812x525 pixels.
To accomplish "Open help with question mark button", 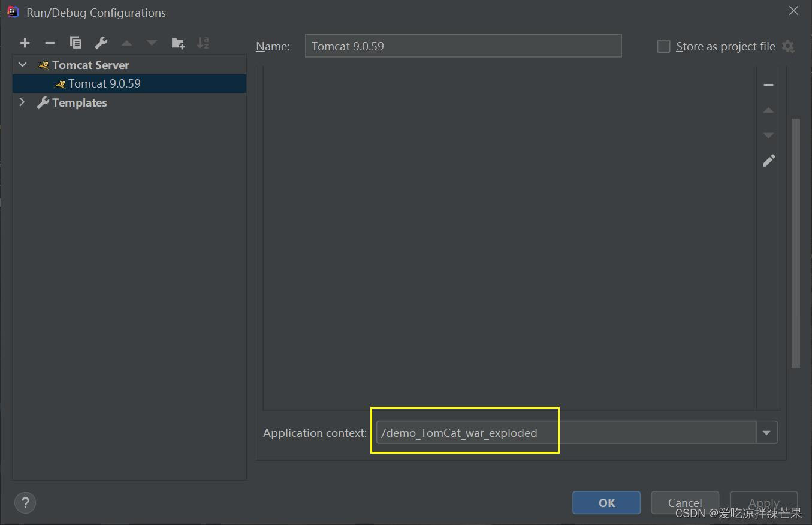I will (x=25, y=502).
